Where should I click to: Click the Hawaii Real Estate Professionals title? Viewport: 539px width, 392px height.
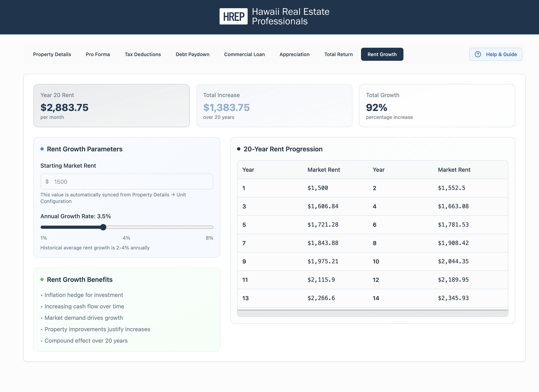291,16
